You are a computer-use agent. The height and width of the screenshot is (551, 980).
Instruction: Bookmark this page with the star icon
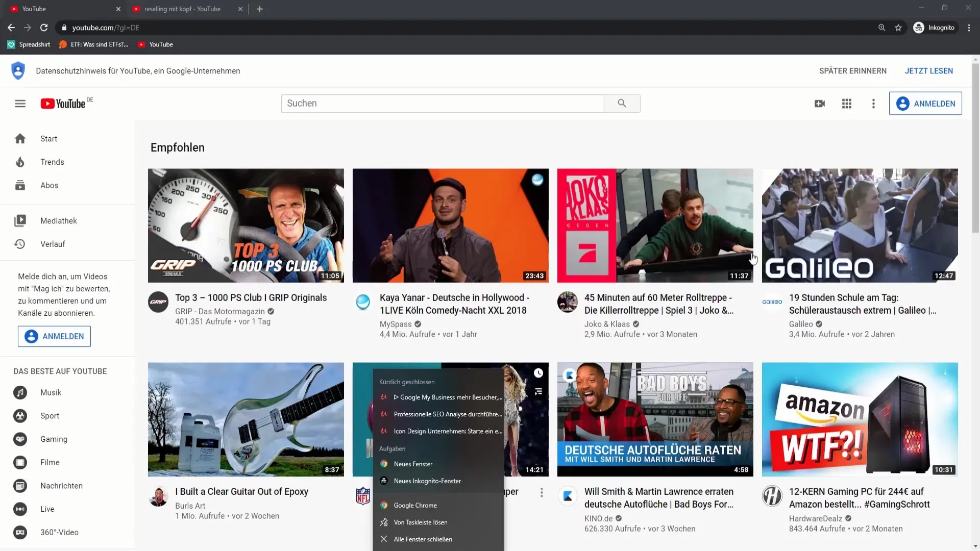click(898, 28)
